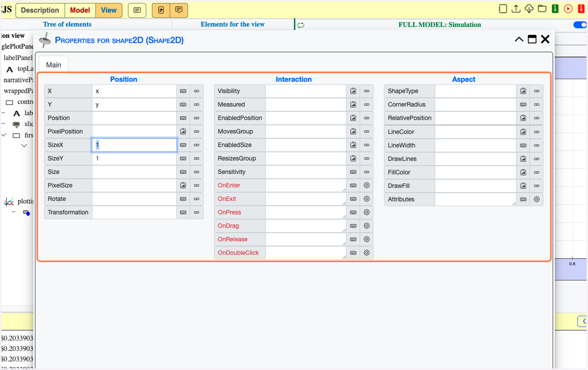Image resolution: width=588 pixels, height=370 pixels.
Task: Open options list icon for PixelSize
Action: 183,185
